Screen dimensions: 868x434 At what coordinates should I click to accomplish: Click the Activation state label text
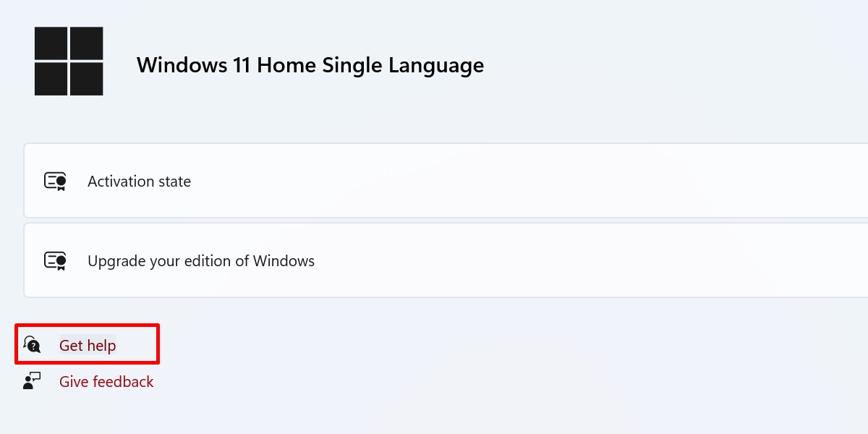(139, 182)
